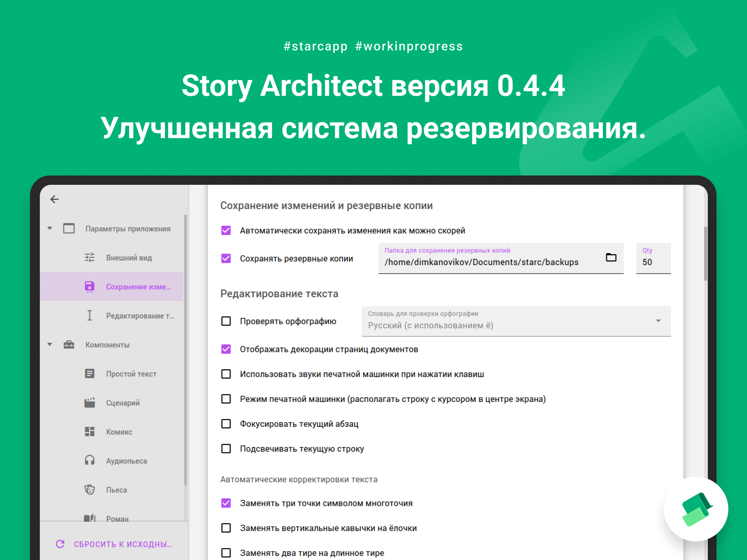Open Комикс component settings
Viewport: 747px width, 560px height.
click(x=111, y=432)
